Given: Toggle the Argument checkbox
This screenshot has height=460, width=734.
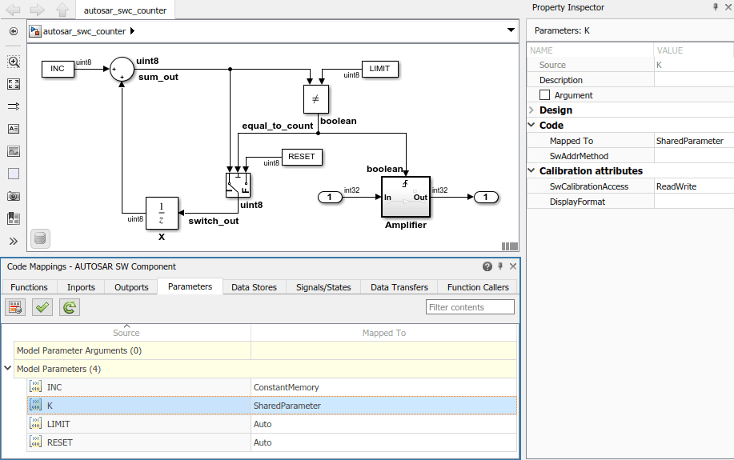Looking at the screenshot, I should coord(545,95).
